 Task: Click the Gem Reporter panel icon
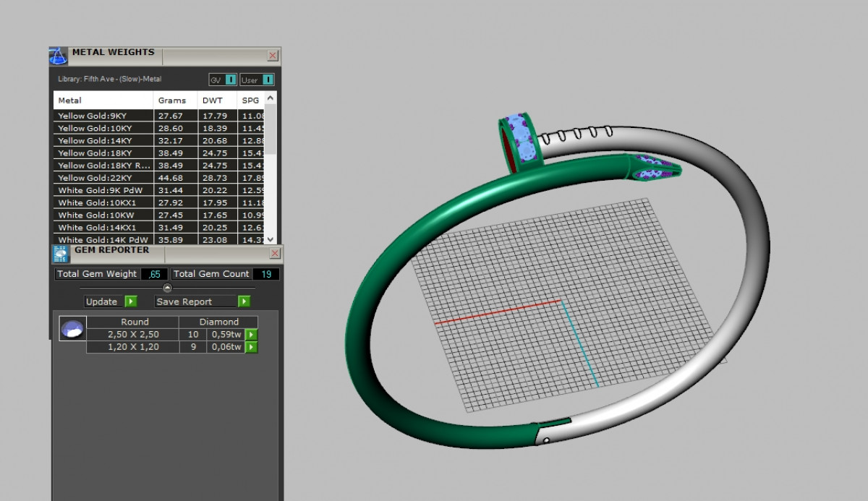coord(61,254)
